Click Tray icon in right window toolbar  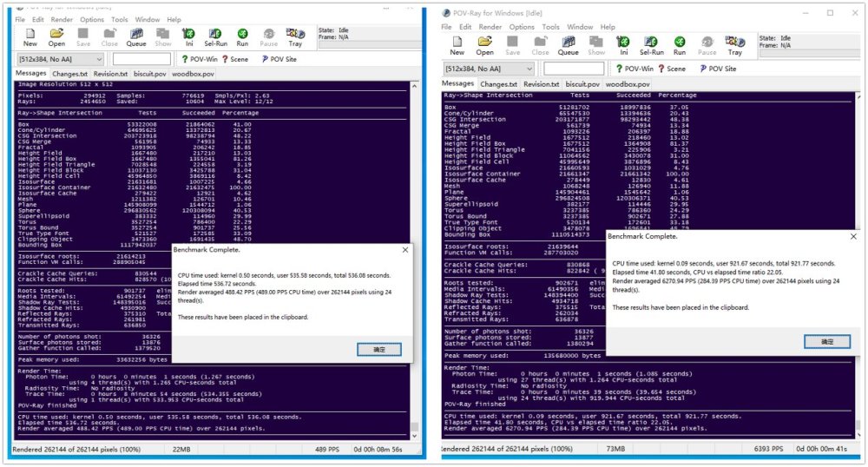[735, 46]
